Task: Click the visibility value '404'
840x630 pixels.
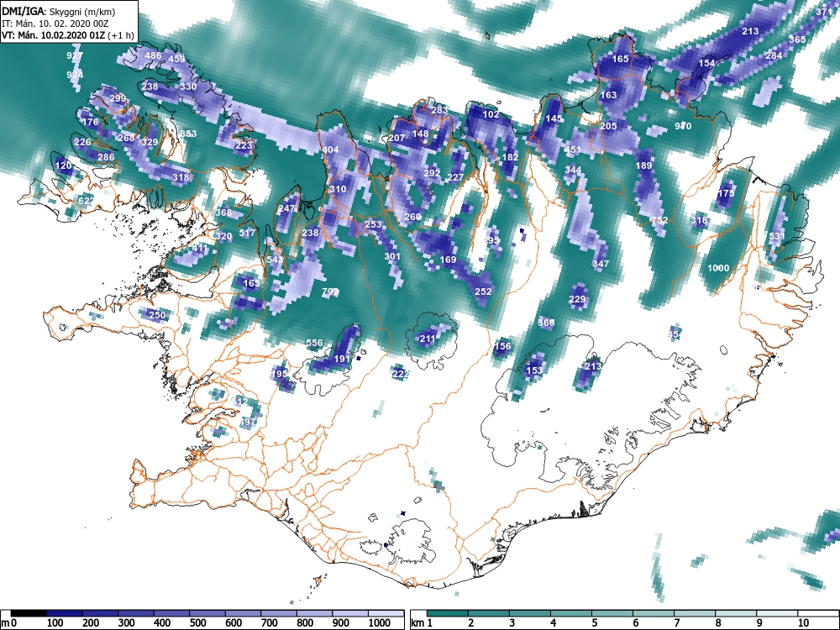Action: pos(330,150)
